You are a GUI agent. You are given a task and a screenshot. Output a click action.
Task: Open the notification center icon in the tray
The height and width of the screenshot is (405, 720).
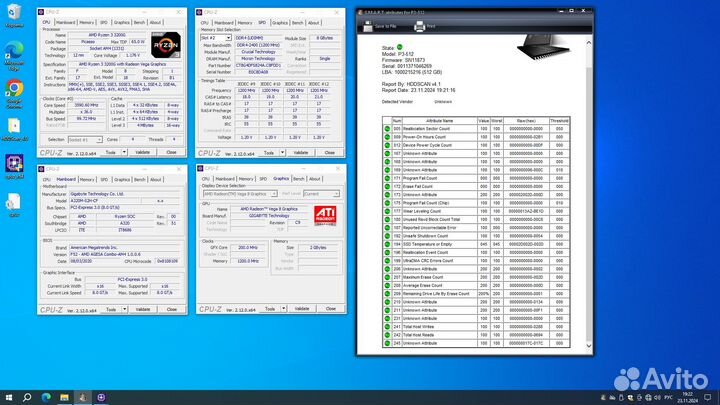click(x=708, y=397)
